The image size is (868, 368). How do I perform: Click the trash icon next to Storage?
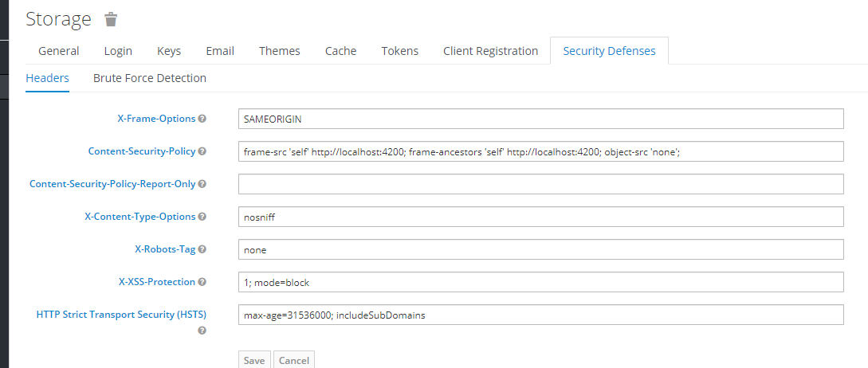click(x=111, y=19)
